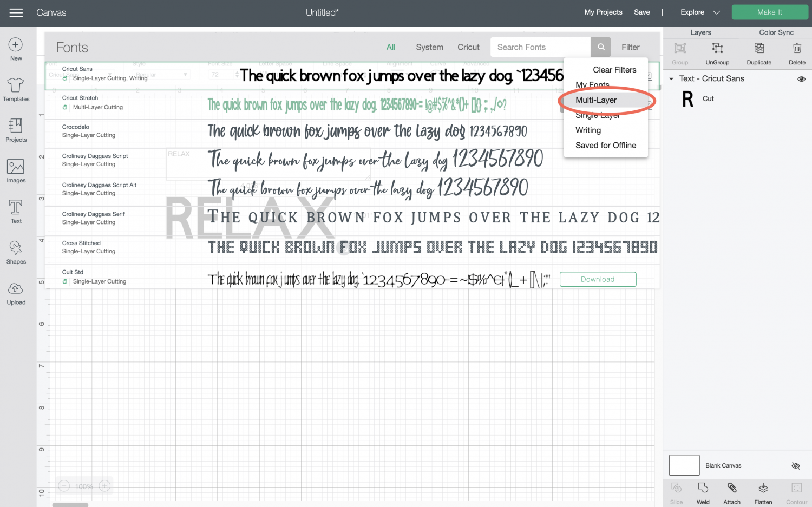The width and height of the screenshot is (812, 507).
Task: Hide the Text - Cricut Sans layer
Action: click(802, 79)
